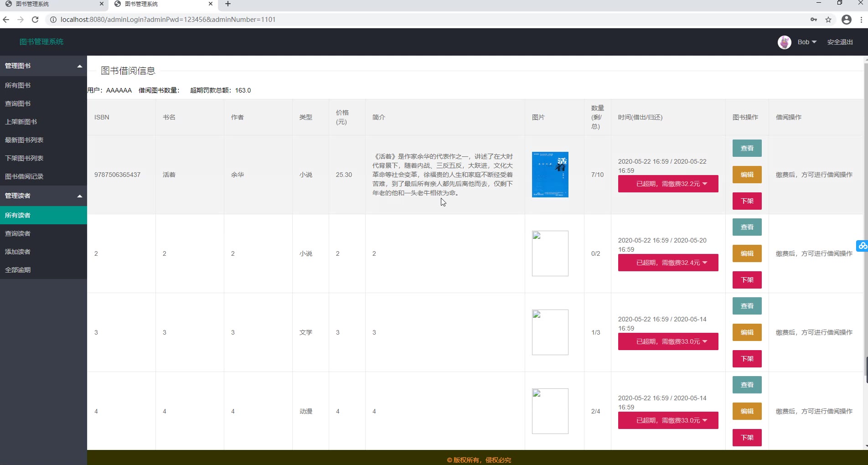Open overdue fee 32.2元 dropdown
The width and height of the screenshot is (868, 465).
tap(668, 184)
